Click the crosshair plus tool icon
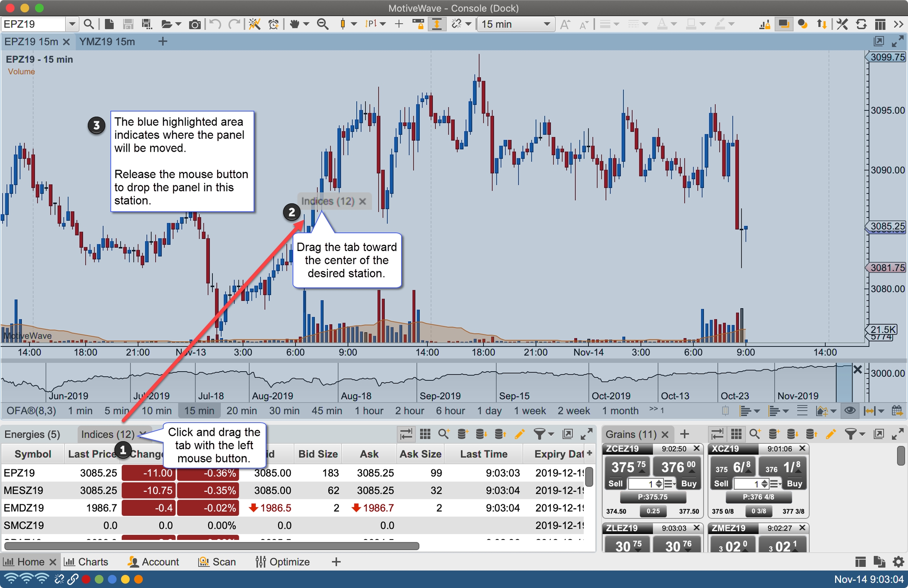This screenshot has height=588, width=908. pos(399,24)
